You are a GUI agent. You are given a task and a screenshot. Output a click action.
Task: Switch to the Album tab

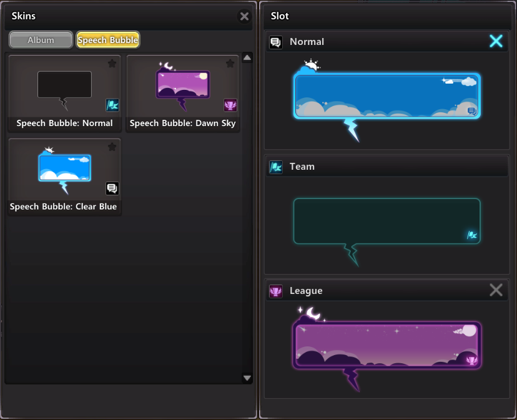click(41, 40)
